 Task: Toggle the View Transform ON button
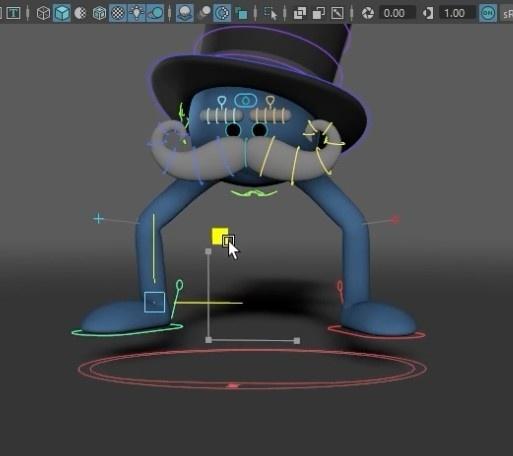[488, 13]
